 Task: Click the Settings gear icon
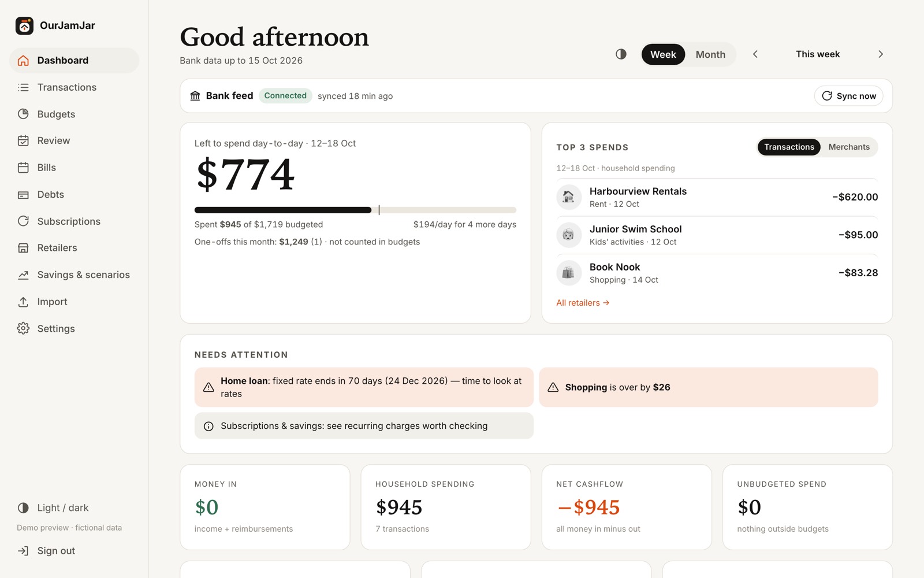23,328
